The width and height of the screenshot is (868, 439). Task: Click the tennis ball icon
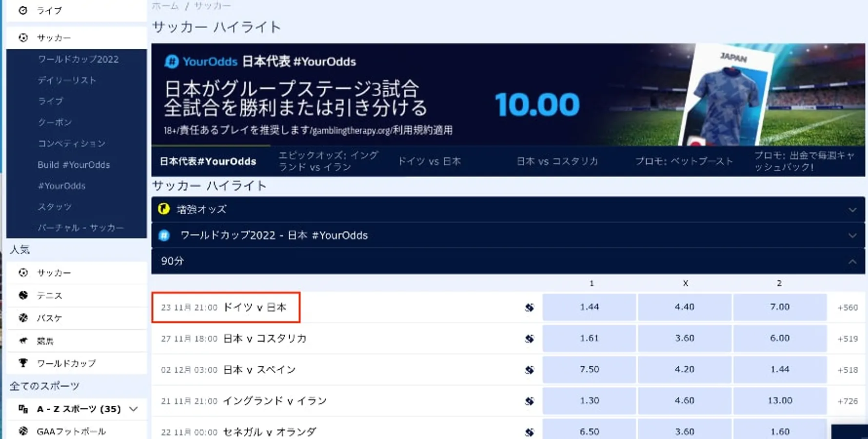tap(23, 295)
